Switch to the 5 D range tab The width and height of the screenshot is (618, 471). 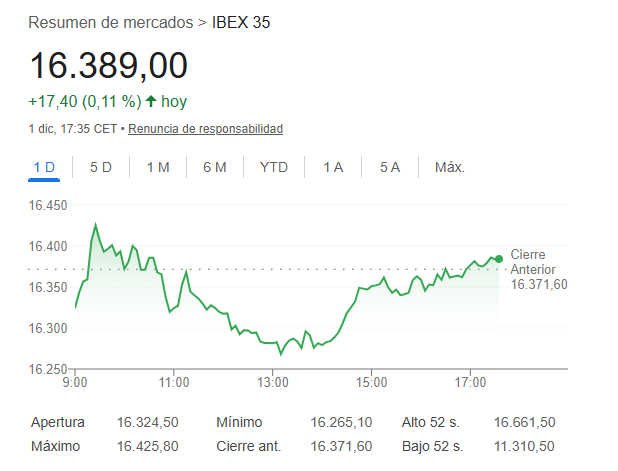tap(101, 167)
